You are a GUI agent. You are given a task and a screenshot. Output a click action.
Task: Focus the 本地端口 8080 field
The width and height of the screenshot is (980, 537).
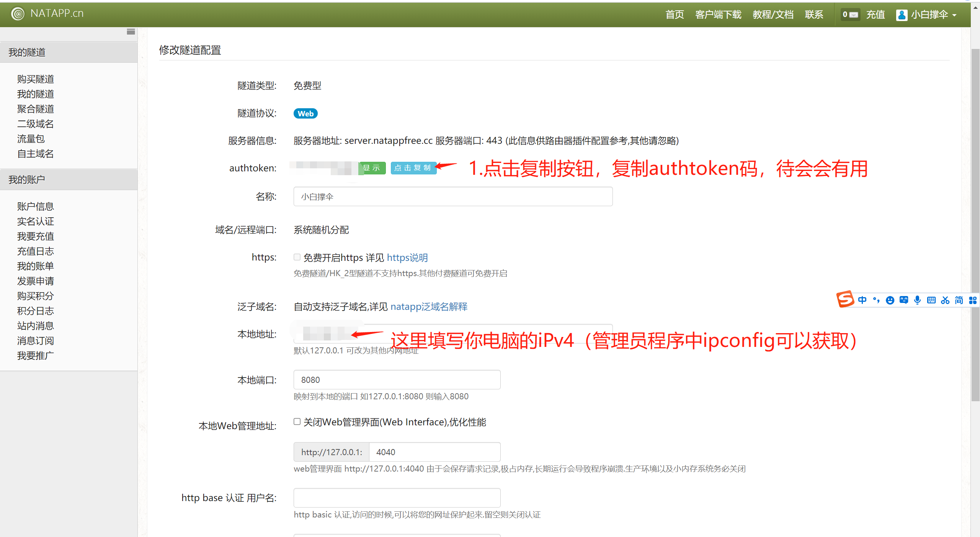pyautogui.click(x=397, y=380)
